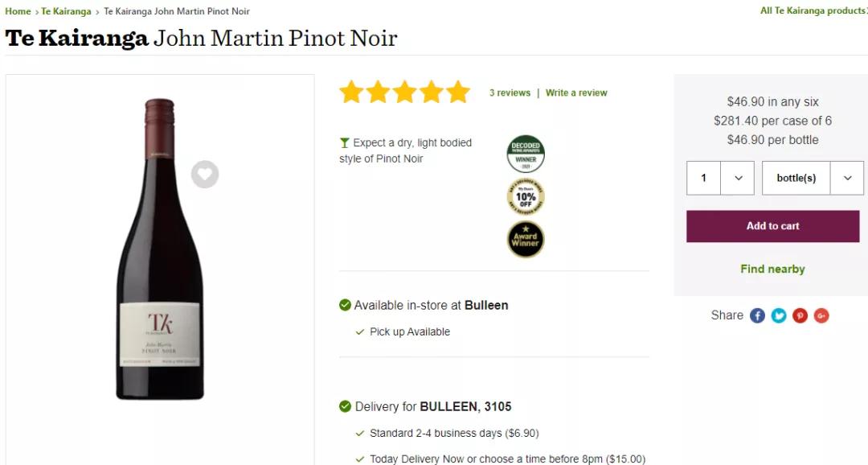868x465 pixels.
Task: Click Find nearby link
Action: [772, 269]
